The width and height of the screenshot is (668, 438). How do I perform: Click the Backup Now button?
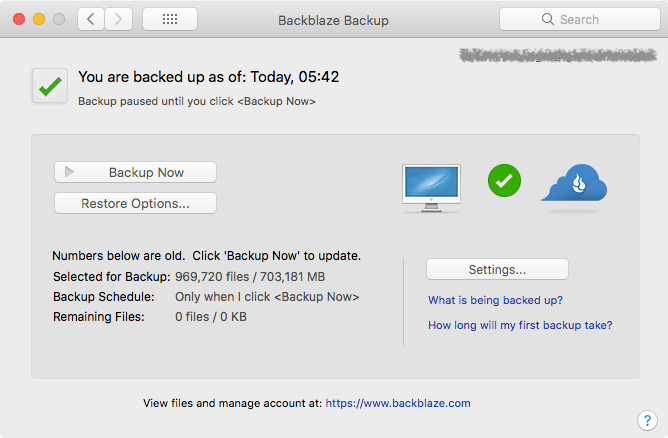135,172
